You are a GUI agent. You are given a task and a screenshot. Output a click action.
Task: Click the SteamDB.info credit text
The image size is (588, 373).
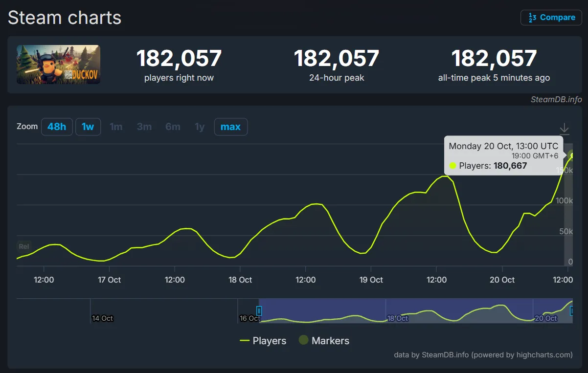[x=556, y=100]
